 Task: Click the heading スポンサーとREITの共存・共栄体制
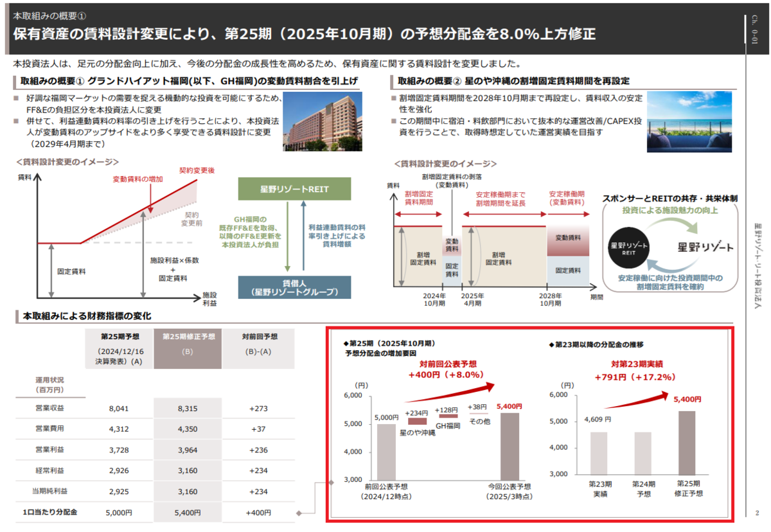[669, 200]
